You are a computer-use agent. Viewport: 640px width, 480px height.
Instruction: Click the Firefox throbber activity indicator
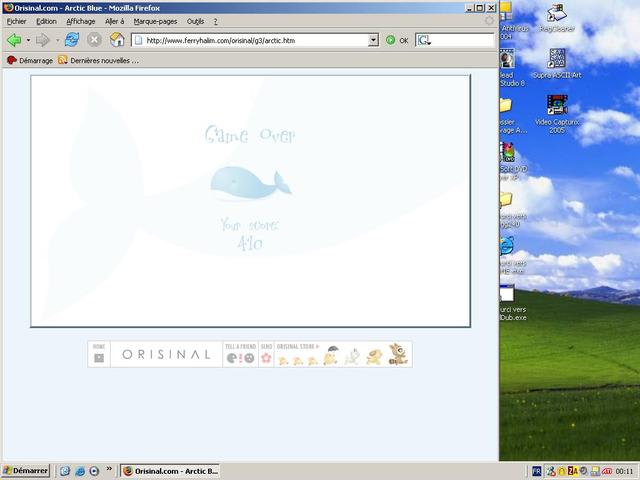click(x=489, y=21)
